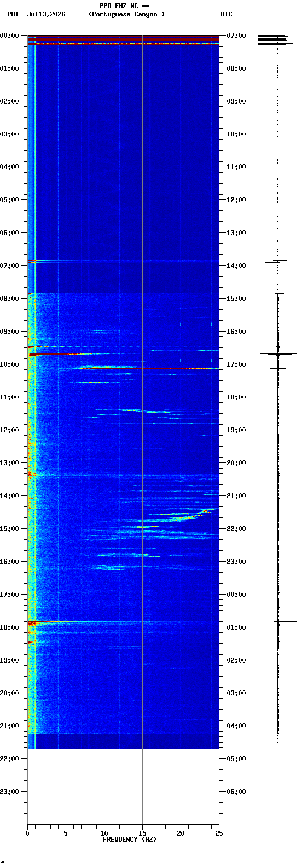Click the PDT time label '05:00'
Viewport: 302px width, 868px height.
coord(10,200)
